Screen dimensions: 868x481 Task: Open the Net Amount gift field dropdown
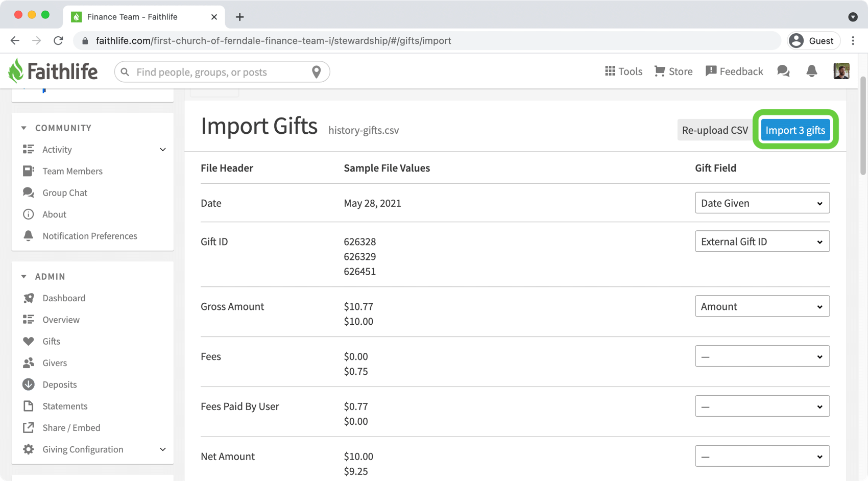pyautogui.click(x=762, y=456)
